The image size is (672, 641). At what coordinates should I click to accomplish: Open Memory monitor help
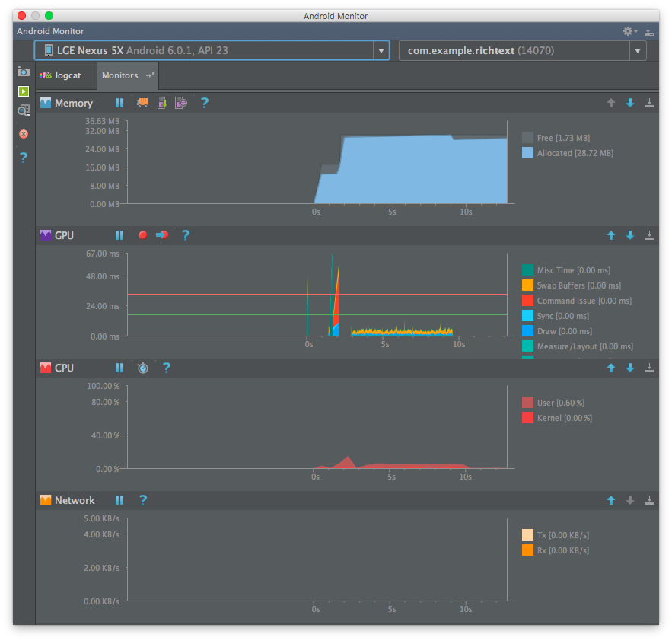point(205,103)
